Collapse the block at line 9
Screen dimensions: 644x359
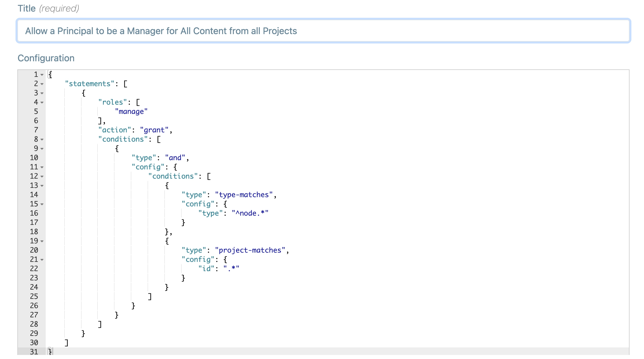click(42, 149)
